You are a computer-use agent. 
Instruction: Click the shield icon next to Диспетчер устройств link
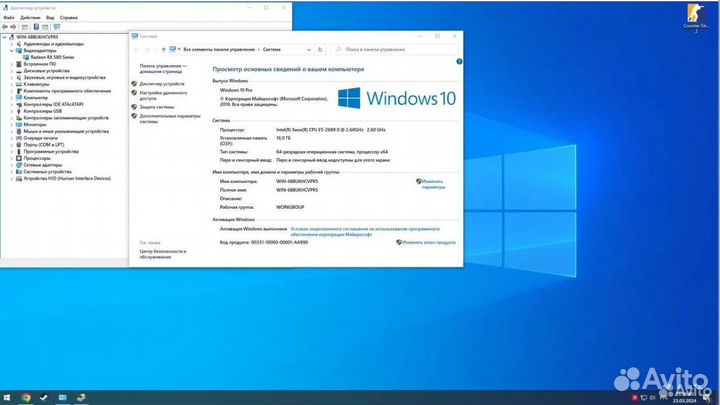tap(134, 84)
